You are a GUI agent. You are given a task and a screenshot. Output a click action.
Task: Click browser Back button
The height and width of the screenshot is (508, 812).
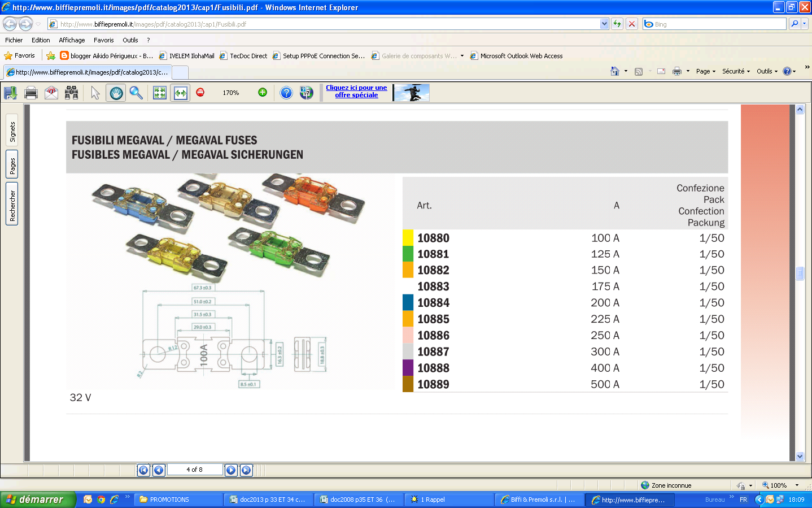click(10, 24)
